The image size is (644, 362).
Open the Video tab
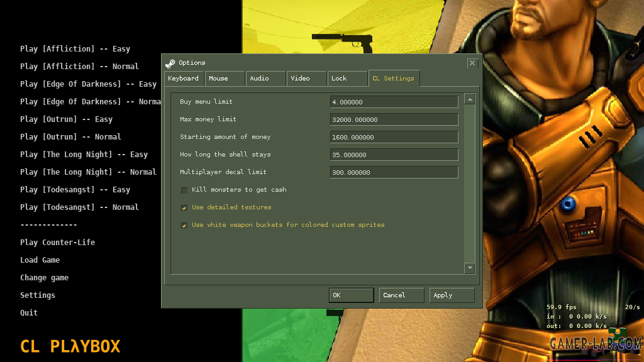[306, 79]
